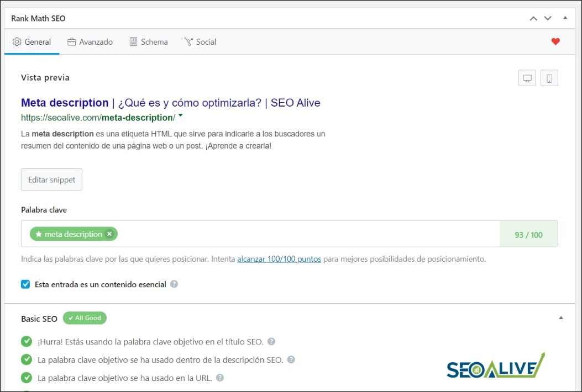Click help icon next to título SEO check

click(271, 342)
